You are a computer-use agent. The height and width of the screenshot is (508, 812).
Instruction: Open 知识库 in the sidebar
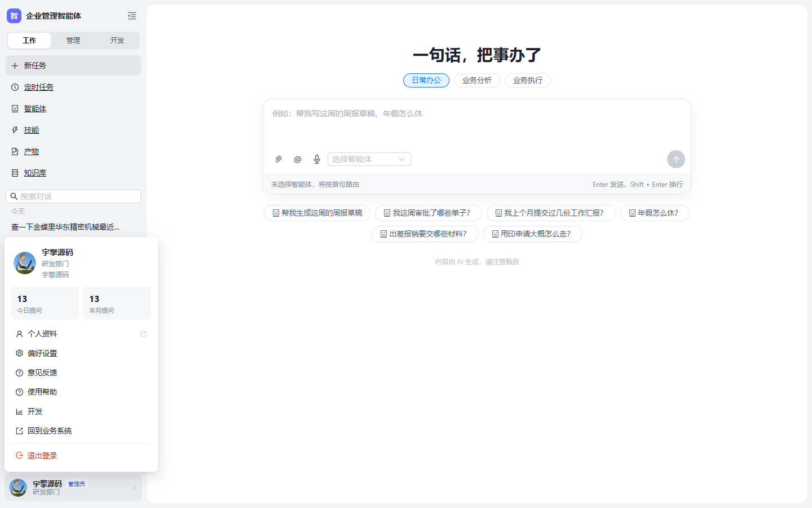[x=73, y=173]
